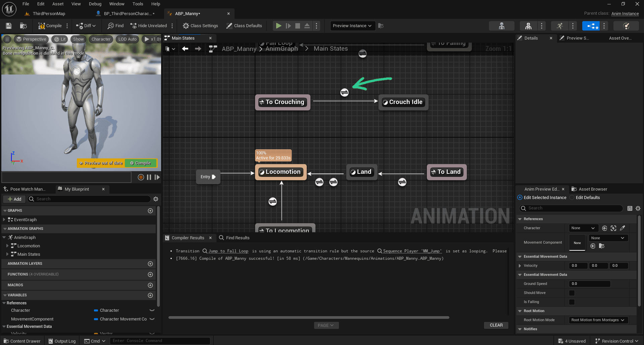Image resolution: width=644 pixels, height=345 pixels.
Task: Focus the My Blueprint search field
Action: pos(89,199)
